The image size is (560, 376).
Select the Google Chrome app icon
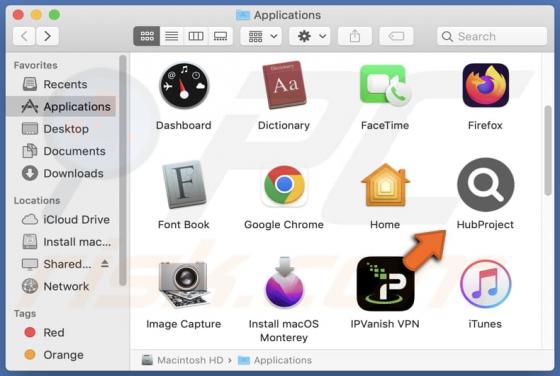tap(284, 185)
